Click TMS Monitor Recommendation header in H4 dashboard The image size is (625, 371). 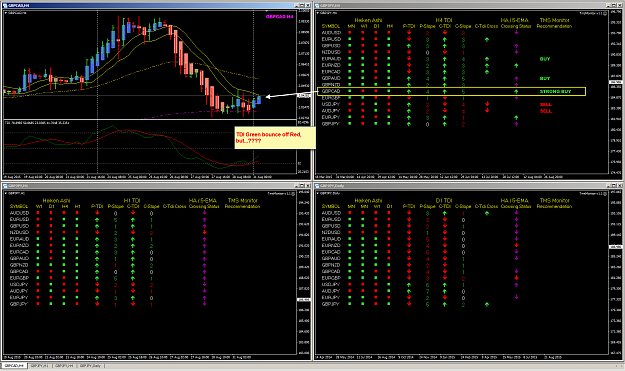point(554,23)
